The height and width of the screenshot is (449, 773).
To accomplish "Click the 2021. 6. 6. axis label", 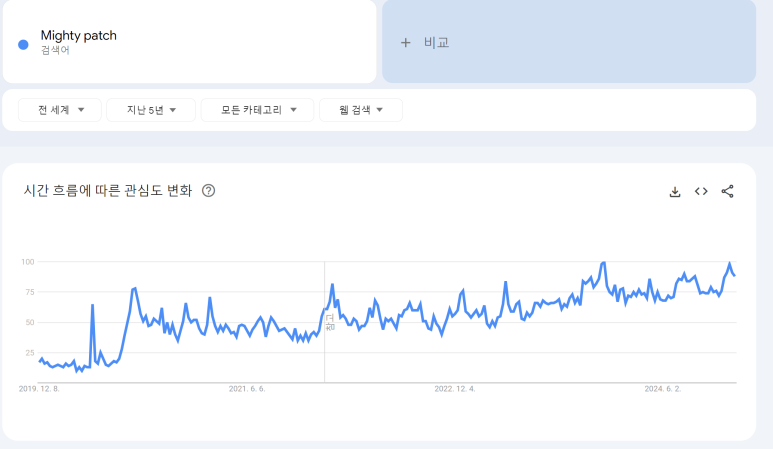I will (x=247, y=389).
